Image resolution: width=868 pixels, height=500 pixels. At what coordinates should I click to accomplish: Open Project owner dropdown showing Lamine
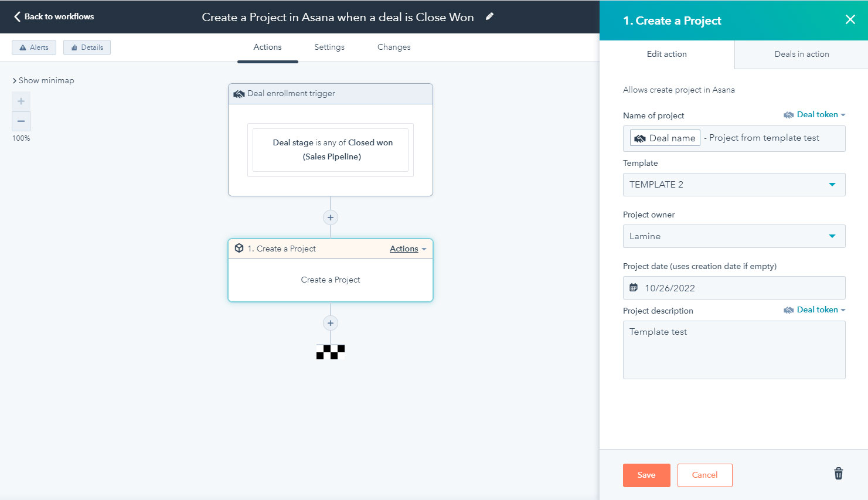[734, 236]
